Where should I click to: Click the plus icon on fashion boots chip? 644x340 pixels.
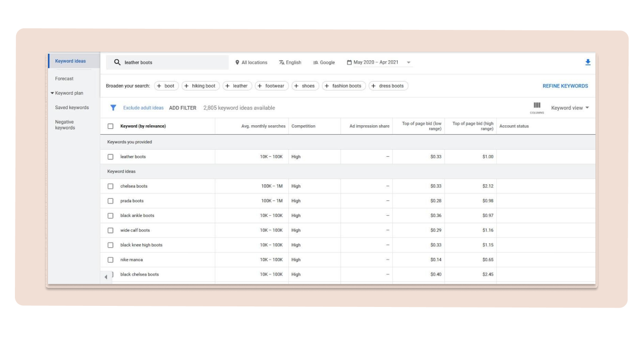coord(327,86)
